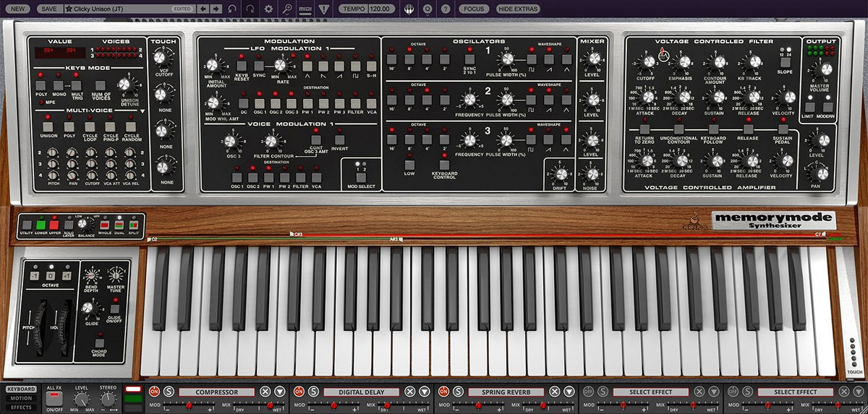Toggle Solo Layer button

[68, 225]
